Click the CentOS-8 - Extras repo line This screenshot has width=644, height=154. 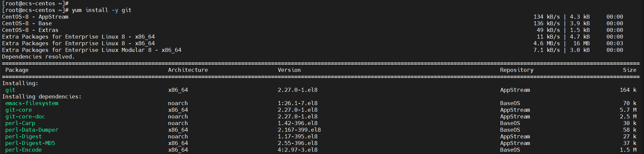[x=30, y=30]
